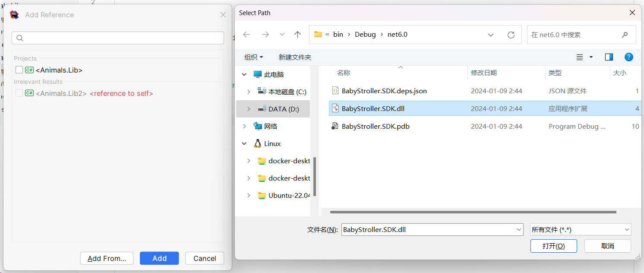Click the 打开(O) Open button
The width and height of the screenshot is (644, 273).
[554, 246]
